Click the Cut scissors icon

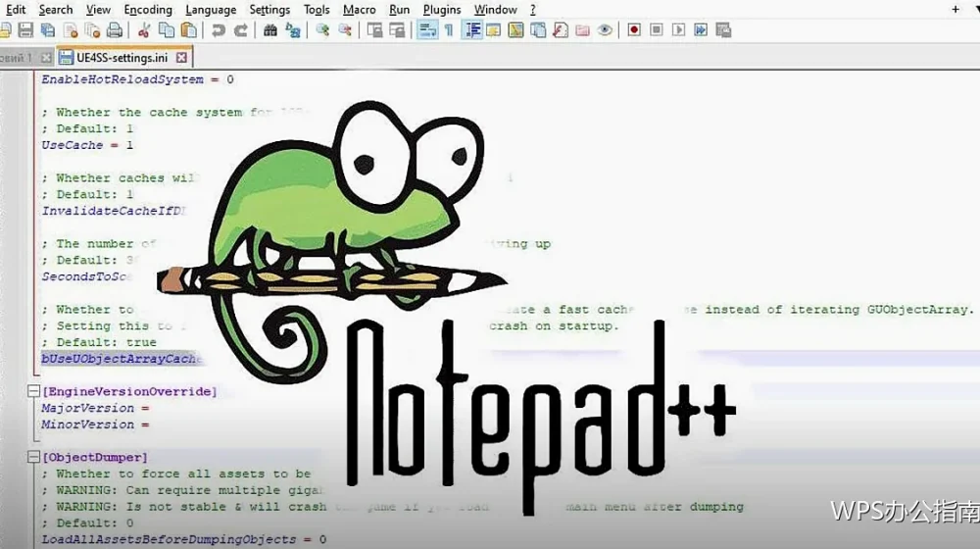[144, 30]
